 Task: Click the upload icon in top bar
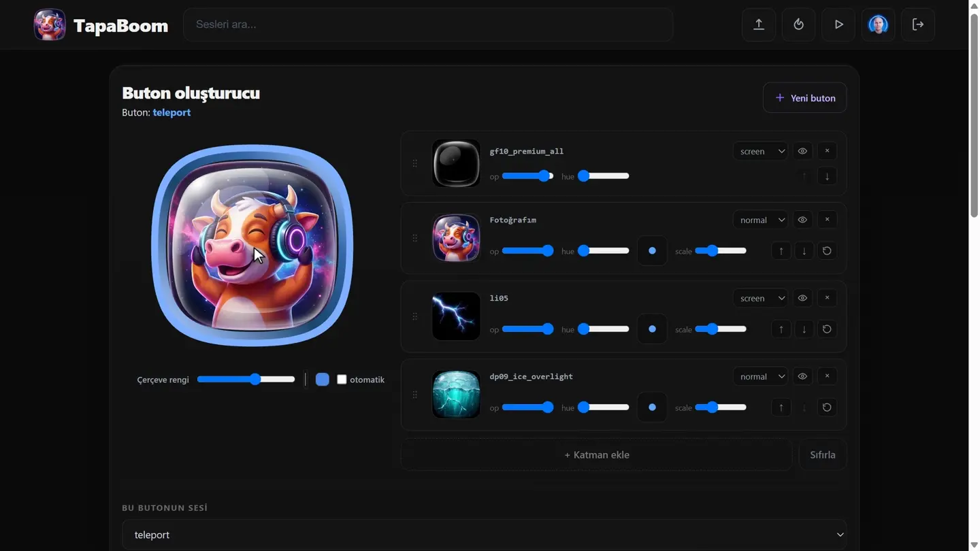(x=759, y=24)
